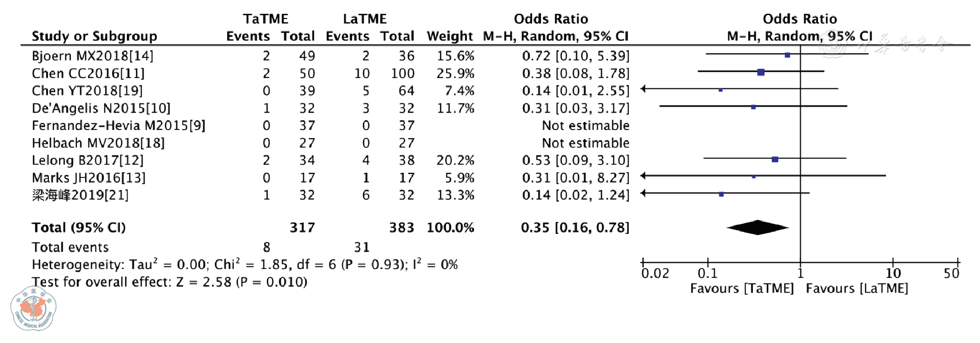
Task: Click the left arrowhead on 梁海峰2019 row
Action: pyautogui.click(x=644, y=193)
